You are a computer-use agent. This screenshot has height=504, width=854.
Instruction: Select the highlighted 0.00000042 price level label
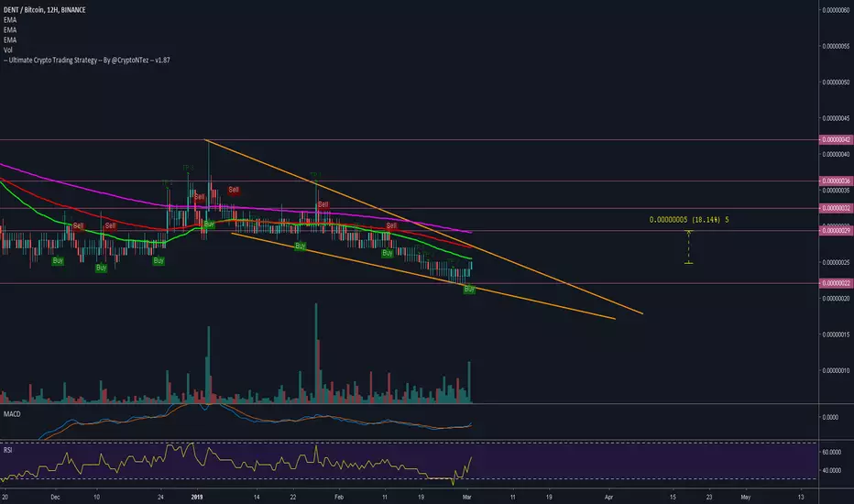(836, 140)
